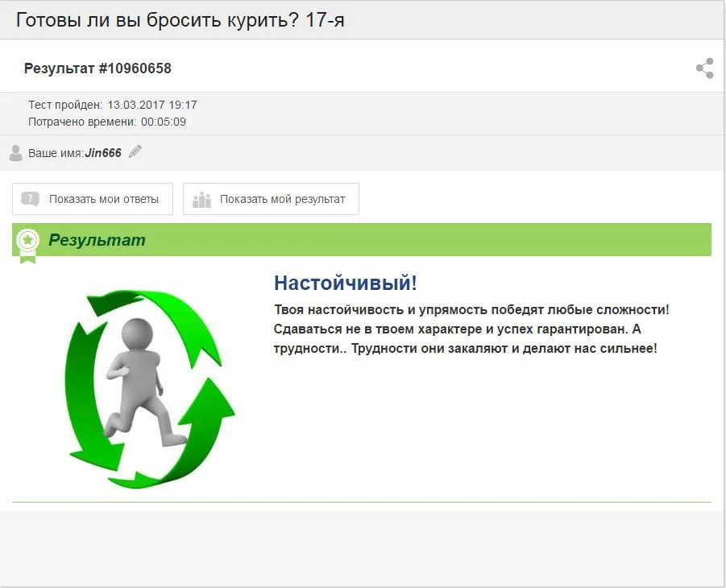Screen dimensions: 726x588
Task: Click the green award ribbon icon beside "Результат"
Action: click(x=29, y=239)
